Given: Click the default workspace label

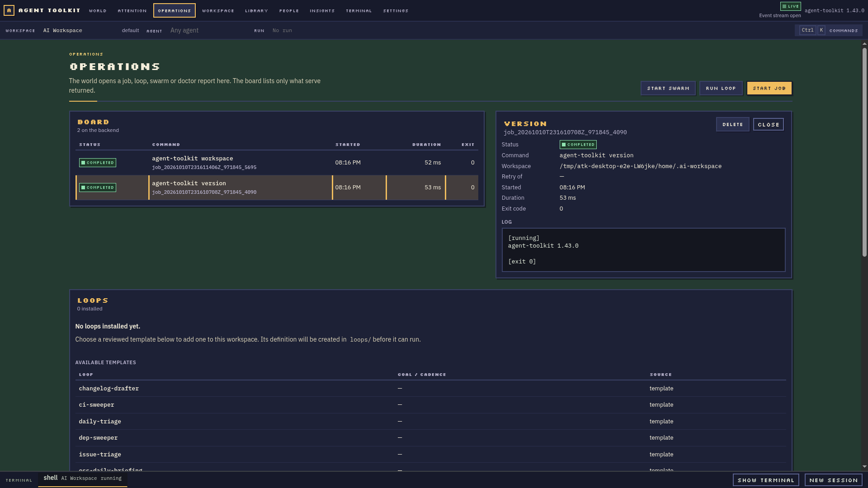Looking at the screenshot, I should (x=130, y=30).
